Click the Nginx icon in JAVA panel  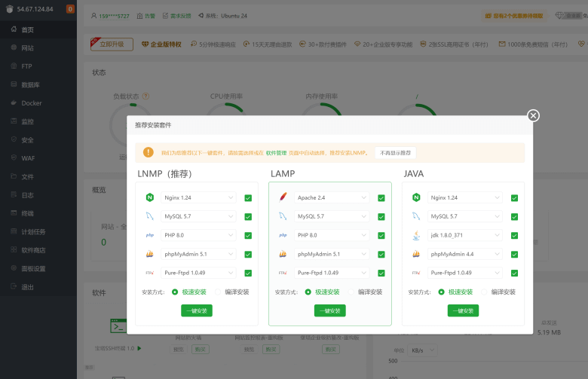tap(416, 197)
